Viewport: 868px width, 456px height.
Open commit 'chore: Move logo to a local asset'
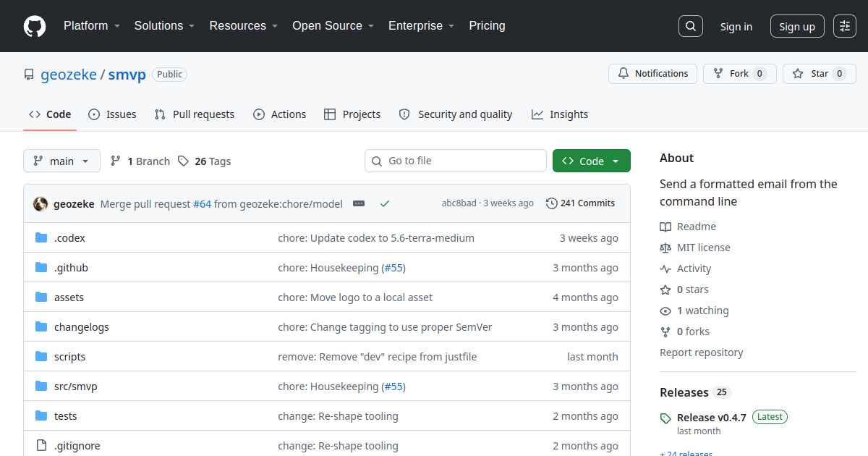(356, 297)
